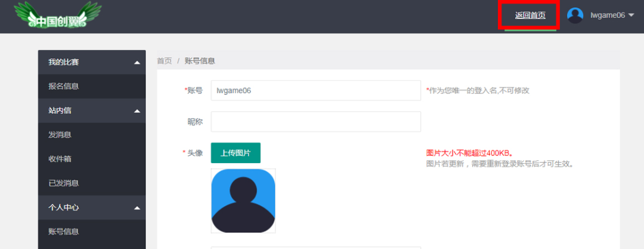Viewport: 644px width, 249px height.
Task: Collapse the 个人中心 section arrow
Action: click(x=137, y=208)
